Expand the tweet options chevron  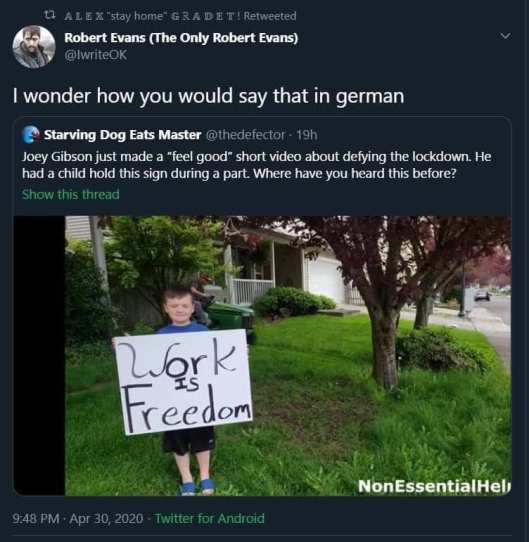click(x=505, y=36)
